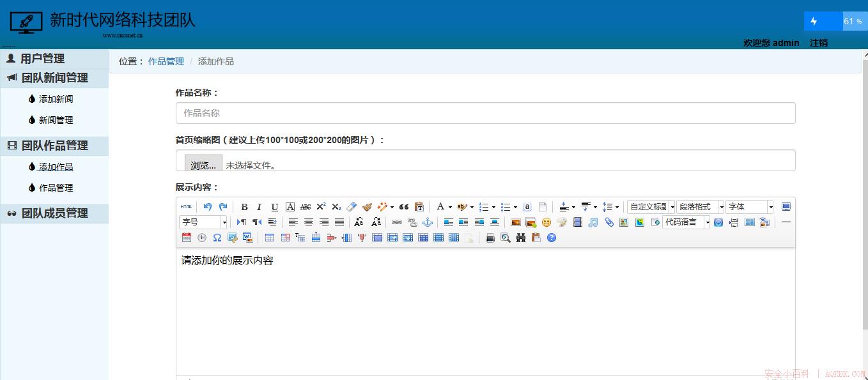The width and height of the screenshot is (868, 380).
Task: Toggle underline formatting
Action: tap(275, 207)
